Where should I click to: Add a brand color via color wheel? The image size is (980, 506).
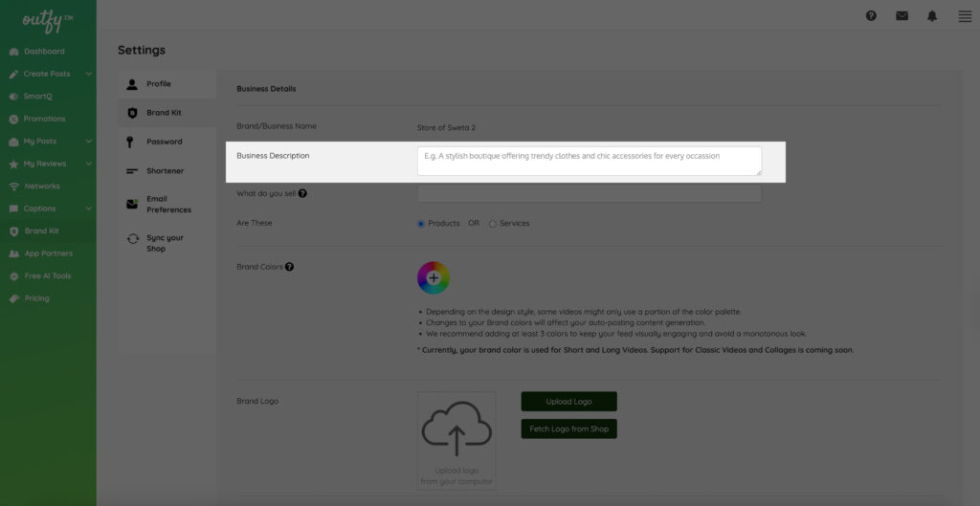(434, 277)
